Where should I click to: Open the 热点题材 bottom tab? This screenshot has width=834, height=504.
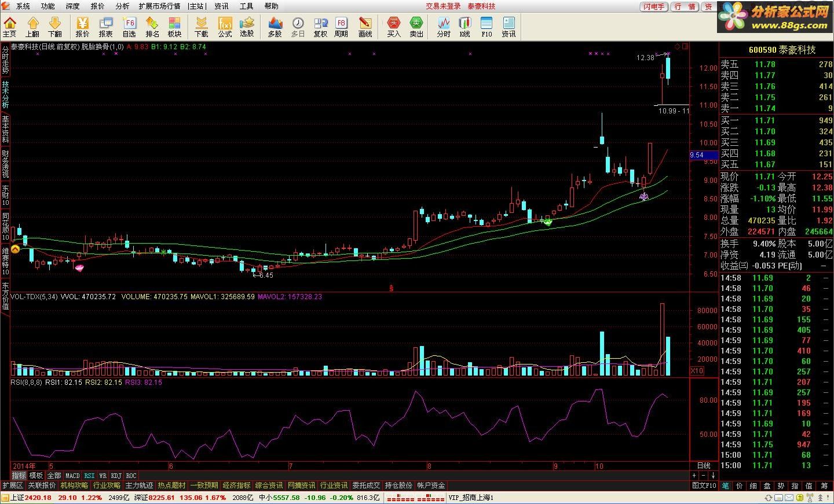(172, 485)
